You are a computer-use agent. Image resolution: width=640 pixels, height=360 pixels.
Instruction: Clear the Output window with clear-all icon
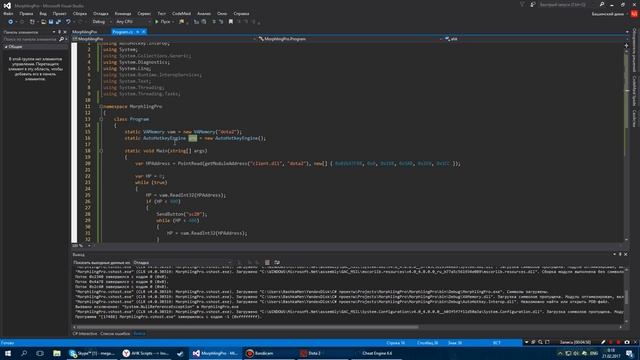pos(267,262)
